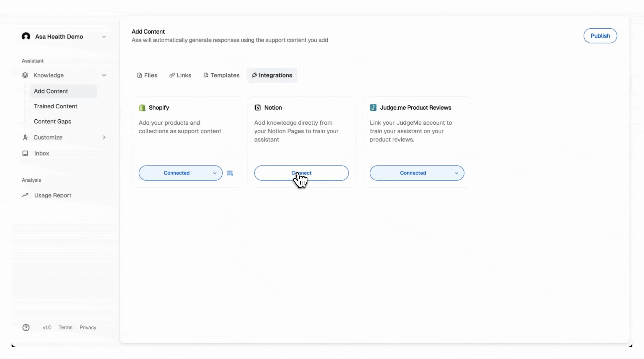The height and width of the screenshot is (359, 644).
Task: Click the Shopify logo icon
Action: pyautogui.click(x=142, y=108)
